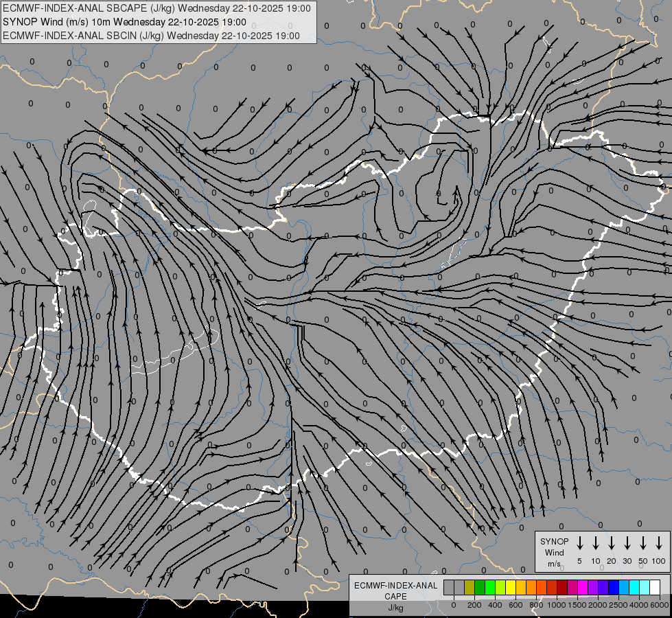Click the 1000 tick label on CAPE scale

point(556,605)
